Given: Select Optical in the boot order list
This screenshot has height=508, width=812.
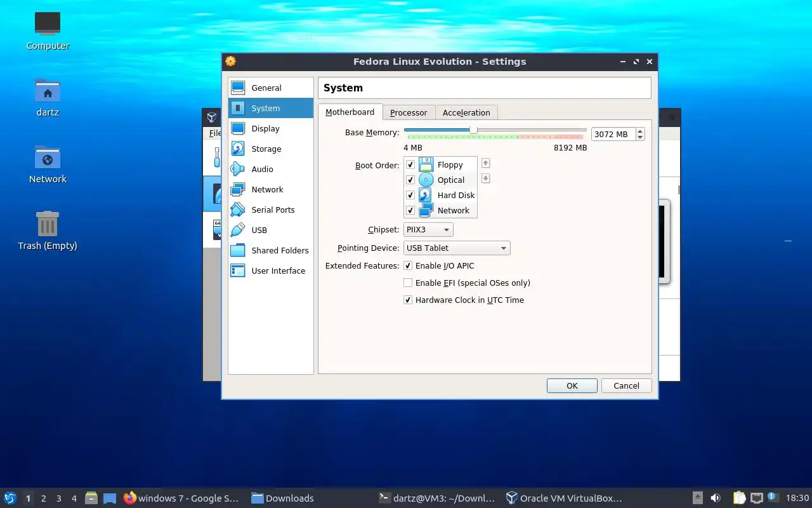Looking at the screenshot, I should (x=440, y=180).
